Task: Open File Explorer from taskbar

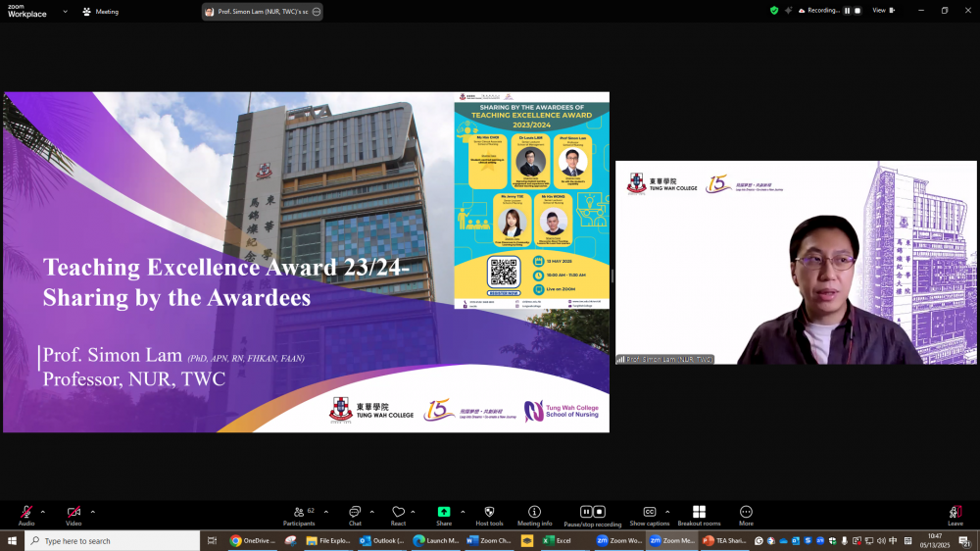Action: coord(328,540)
